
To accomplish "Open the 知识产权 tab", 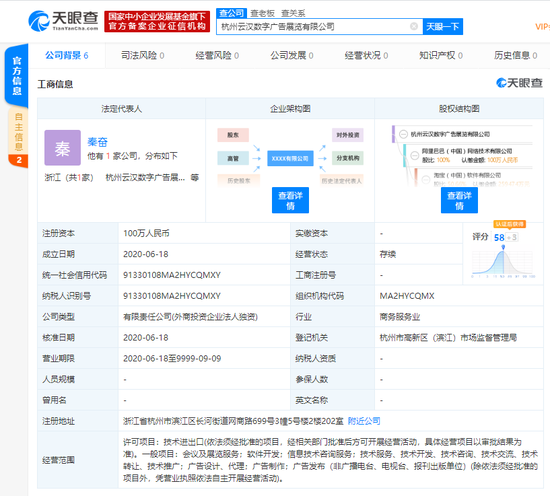I will tap(441, 55).
